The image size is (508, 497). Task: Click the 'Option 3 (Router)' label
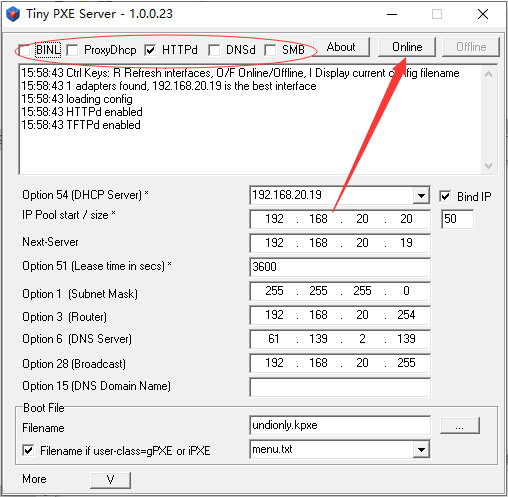pyautogui.click(x=64, y=317)
